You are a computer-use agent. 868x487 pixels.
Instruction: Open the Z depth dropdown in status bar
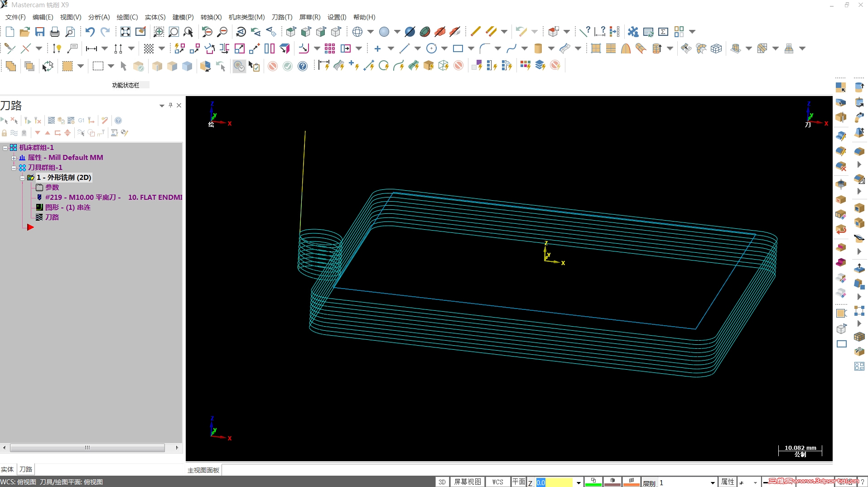[x=578, y=482]
